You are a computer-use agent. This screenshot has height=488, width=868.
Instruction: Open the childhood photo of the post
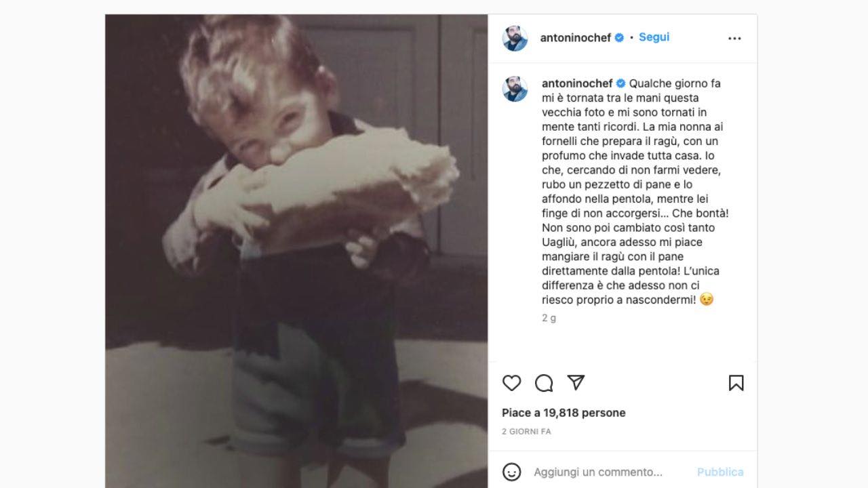(296, 251)
